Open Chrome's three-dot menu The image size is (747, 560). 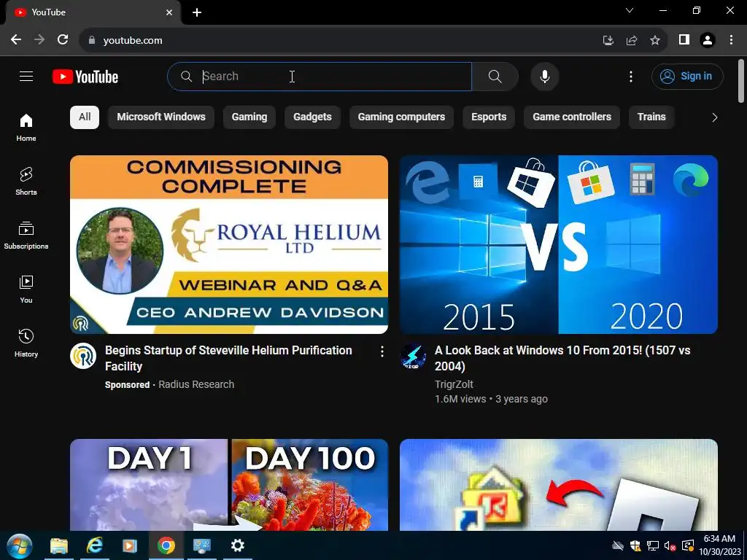pos(731,40)
